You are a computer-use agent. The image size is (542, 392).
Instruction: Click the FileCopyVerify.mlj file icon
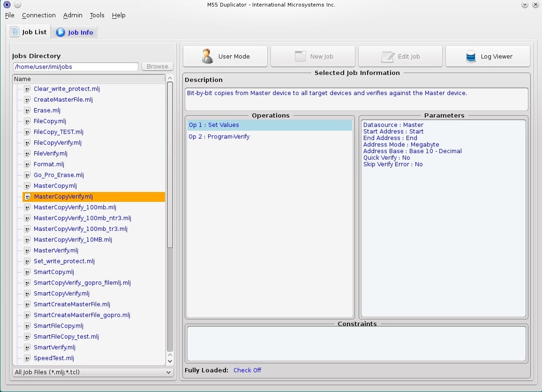point(27,143)
